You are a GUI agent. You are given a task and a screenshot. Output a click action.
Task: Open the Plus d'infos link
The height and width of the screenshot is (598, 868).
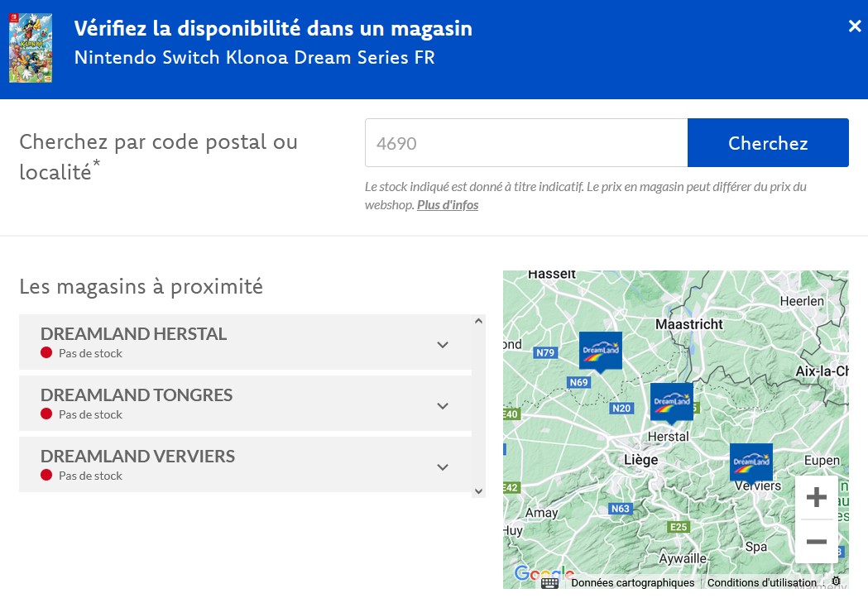(448, 204)
